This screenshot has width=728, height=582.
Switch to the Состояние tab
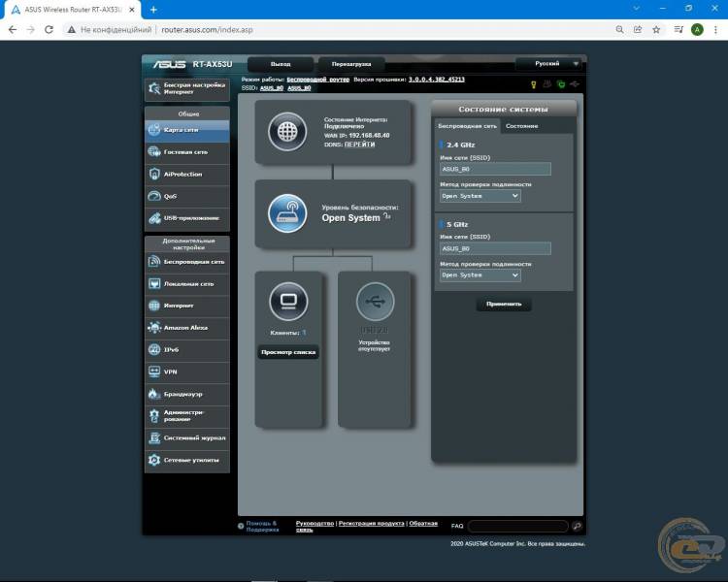coord(522,126)
